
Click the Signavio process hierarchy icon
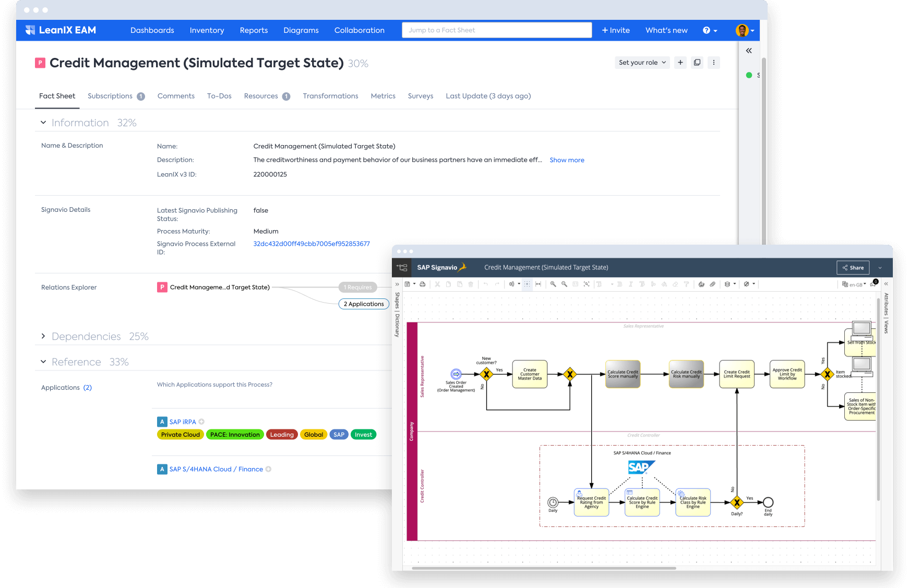pyautogui.click(x=402, y=268)
